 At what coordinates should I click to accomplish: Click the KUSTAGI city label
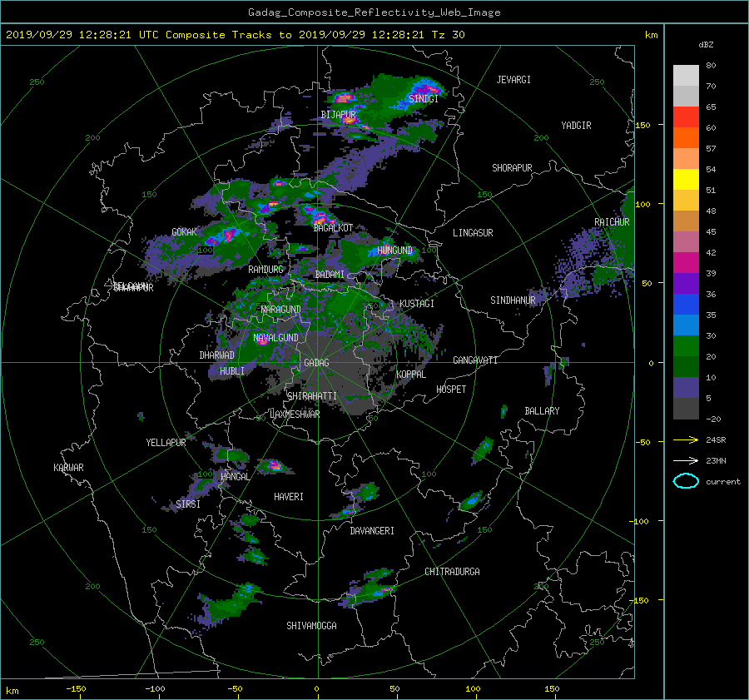pos(417,304)
